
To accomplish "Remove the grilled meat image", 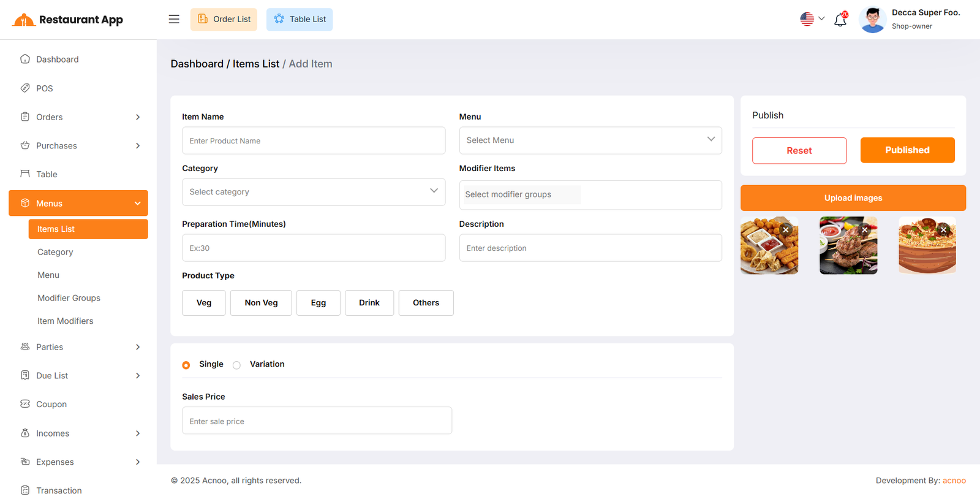I will [865, 230].
